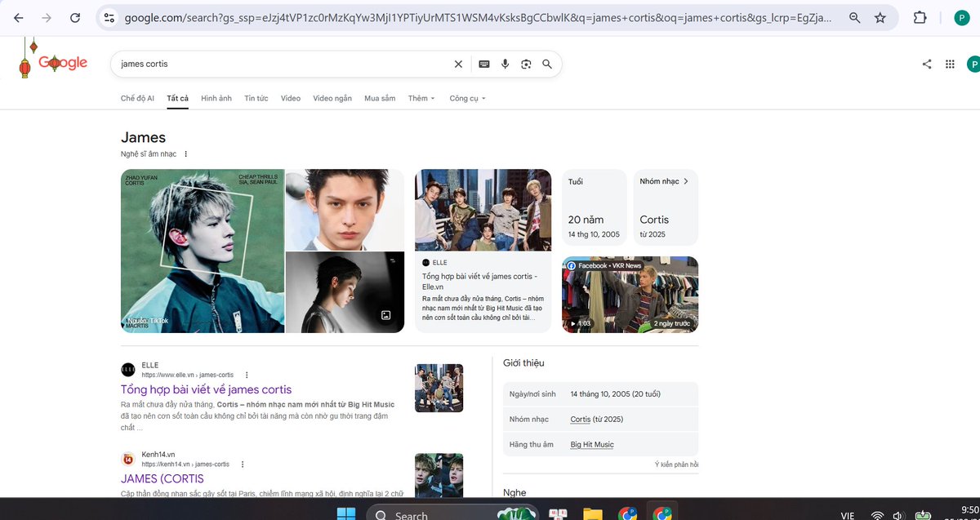This screenshot has height=520, width=980.
Task: Open the 'Tổng hợp bài viết về james cortis' result
Action: pyautogui.click(x=207, y=389)
